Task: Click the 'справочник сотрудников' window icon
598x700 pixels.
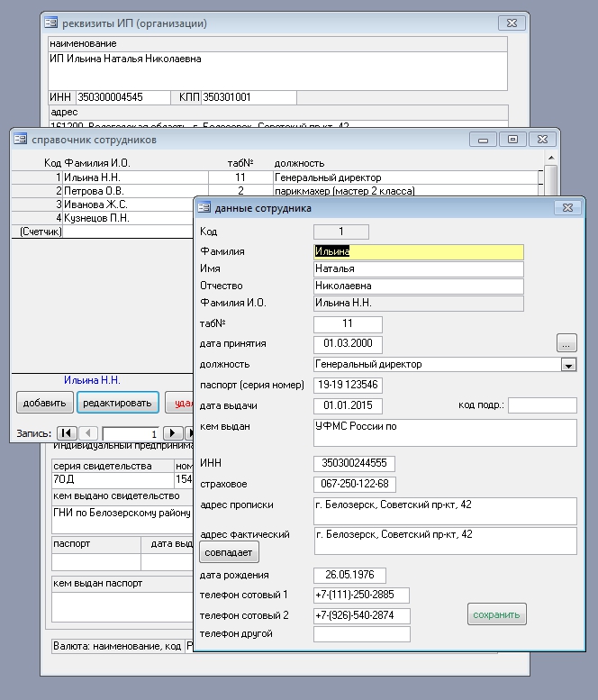Action: pos(21,140)
